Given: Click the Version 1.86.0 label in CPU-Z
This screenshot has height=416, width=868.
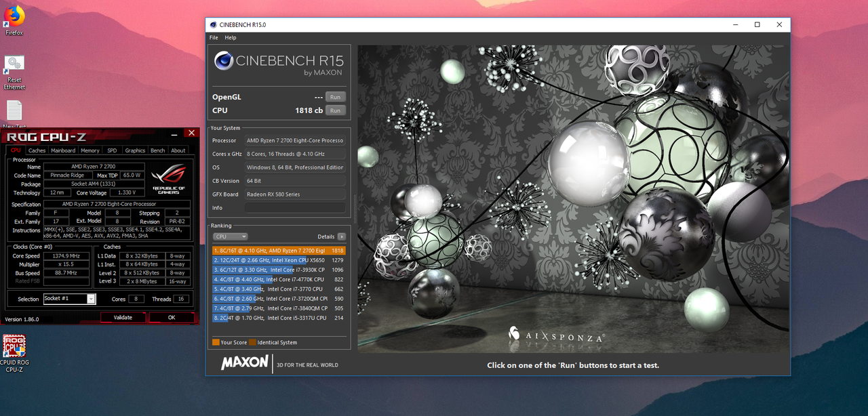Looking at the screenshot, I should [22, 319].
